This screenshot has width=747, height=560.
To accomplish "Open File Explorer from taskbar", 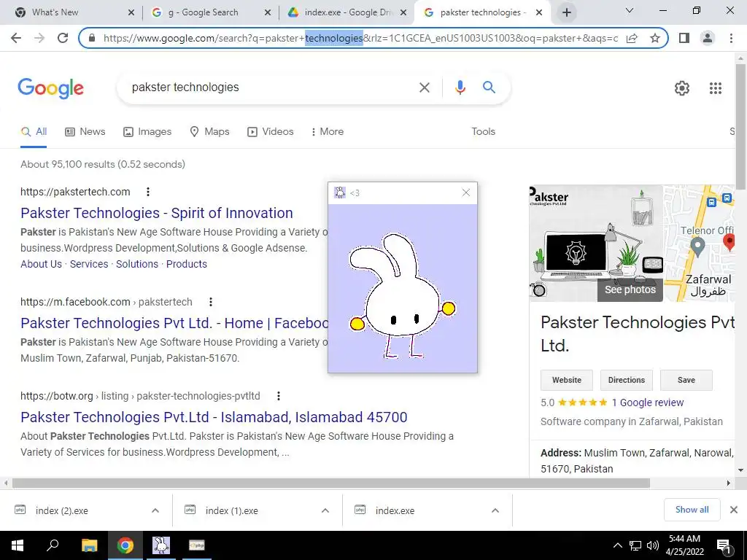I will click(x=89, y=545).
